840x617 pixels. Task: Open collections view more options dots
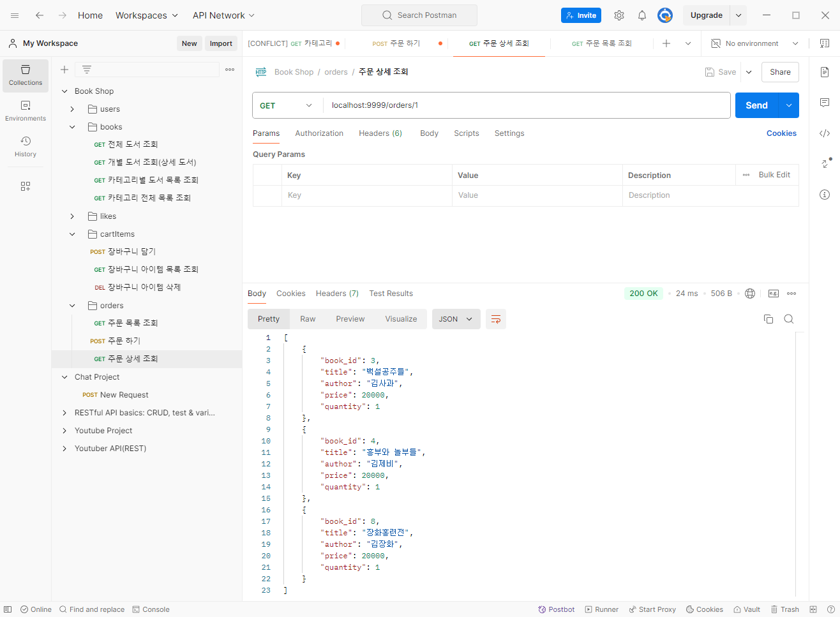point(230,70)
